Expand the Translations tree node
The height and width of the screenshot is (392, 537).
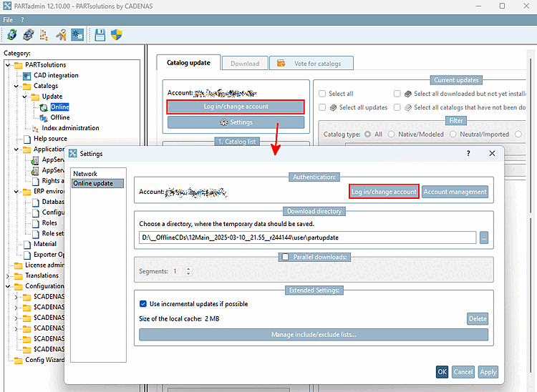(8, 275)
